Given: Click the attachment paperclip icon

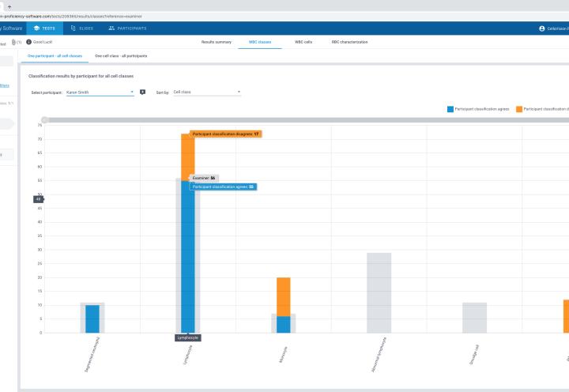Looking at the screenshot, I should [13, 42].
